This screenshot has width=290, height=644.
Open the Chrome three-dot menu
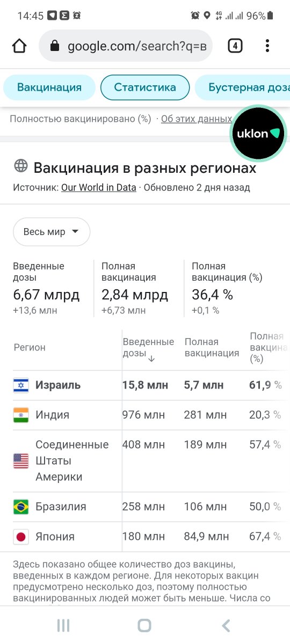point(267,46)
